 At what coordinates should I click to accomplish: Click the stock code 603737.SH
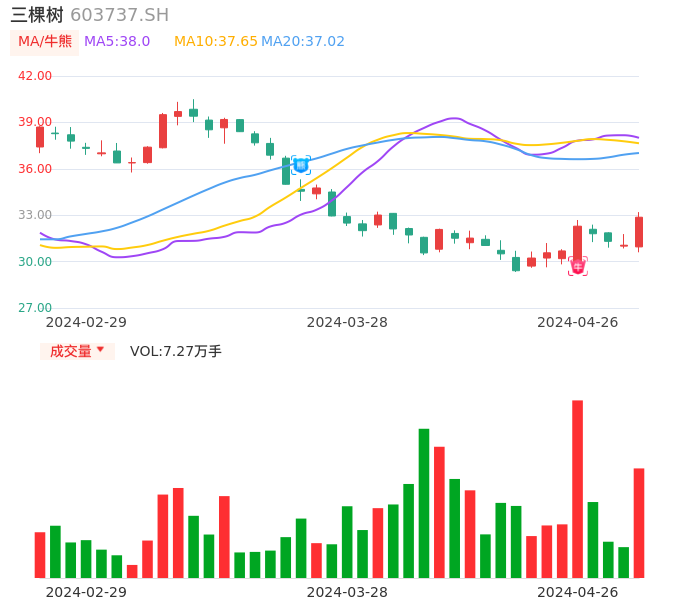[x=119, y=15]
